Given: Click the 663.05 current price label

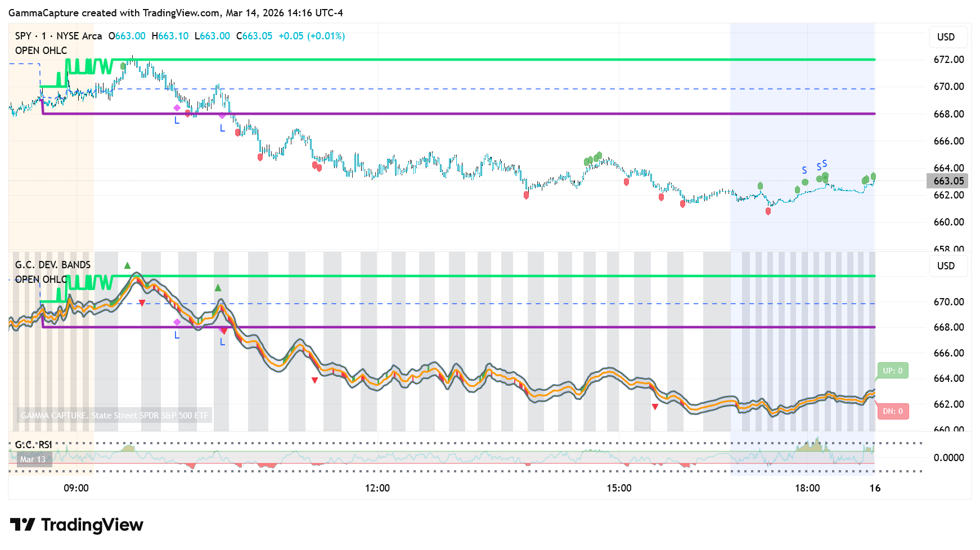Looking at the screenshot, I should coord(948,181).
